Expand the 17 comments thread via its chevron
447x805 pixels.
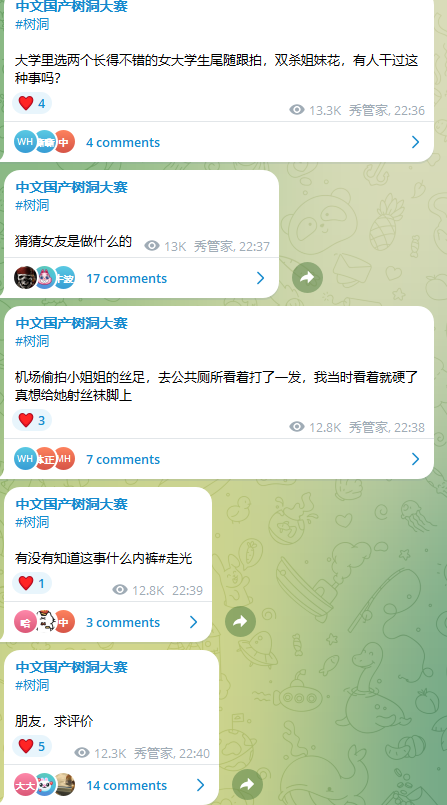[260, 278]
